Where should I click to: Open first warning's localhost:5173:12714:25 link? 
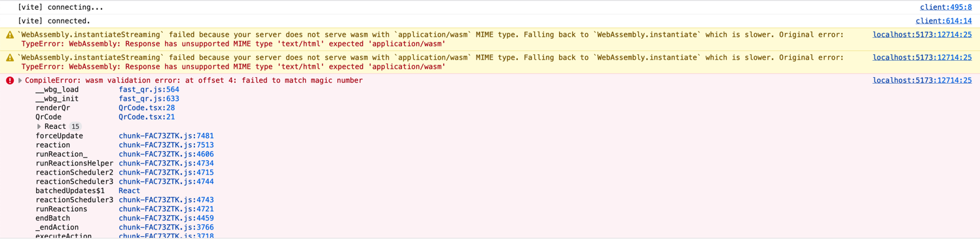click(x=922, y=35)
